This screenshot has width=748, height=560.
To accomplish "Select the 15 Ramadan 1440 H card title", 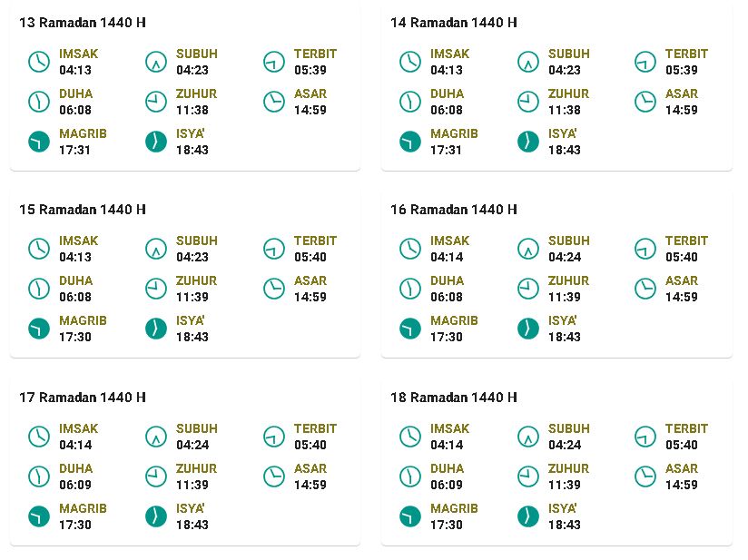I will point(83,210).
